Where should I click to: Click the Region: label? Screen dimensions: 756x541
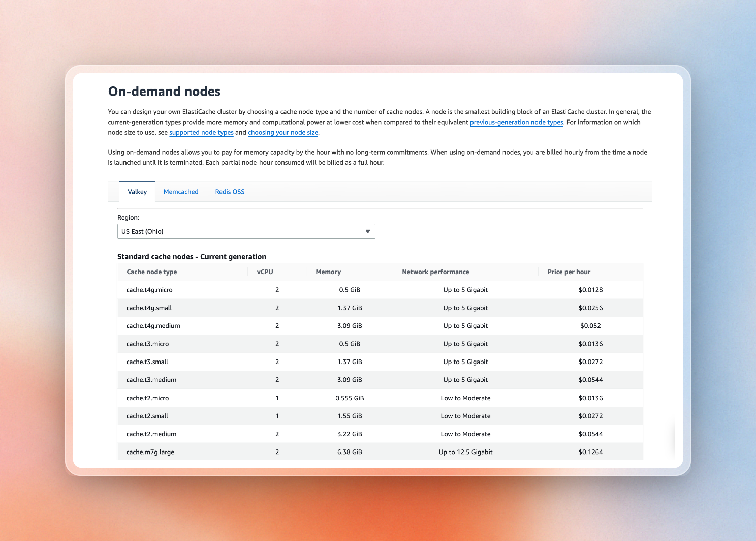click(x=128, y=218)
